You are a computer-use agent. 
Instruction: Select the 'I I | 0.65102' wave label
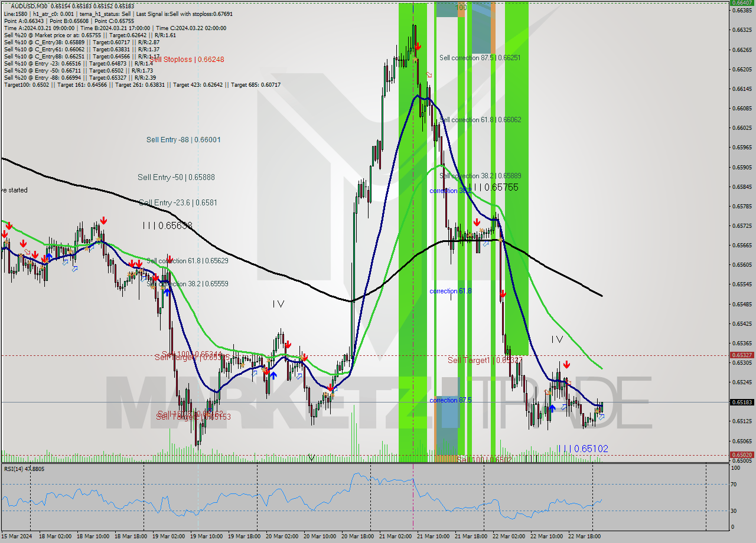coord(583,449)
